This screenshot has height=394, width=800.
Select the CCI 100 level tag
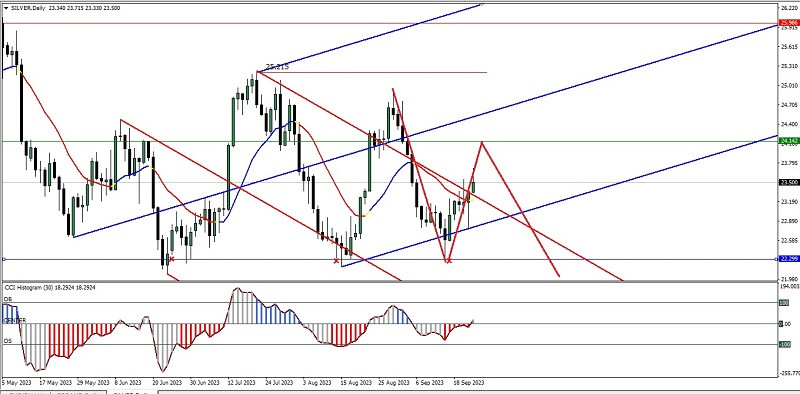[784, 303]
